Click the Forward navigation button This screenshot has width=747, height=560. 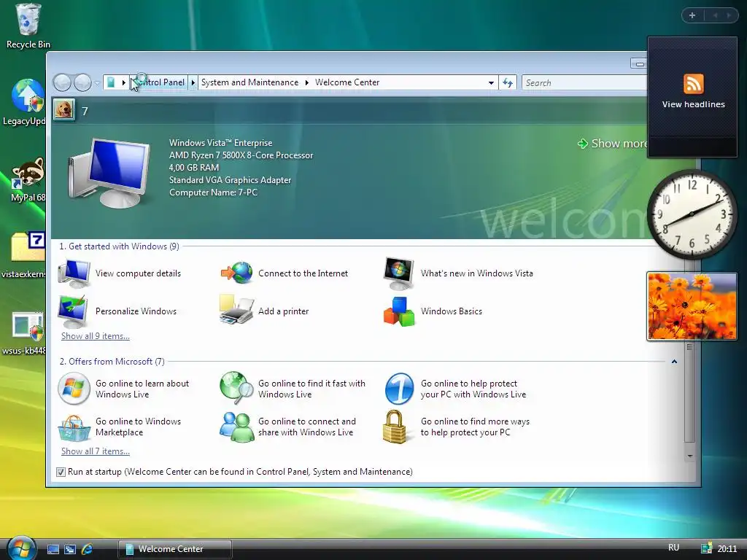pos(82,83)
